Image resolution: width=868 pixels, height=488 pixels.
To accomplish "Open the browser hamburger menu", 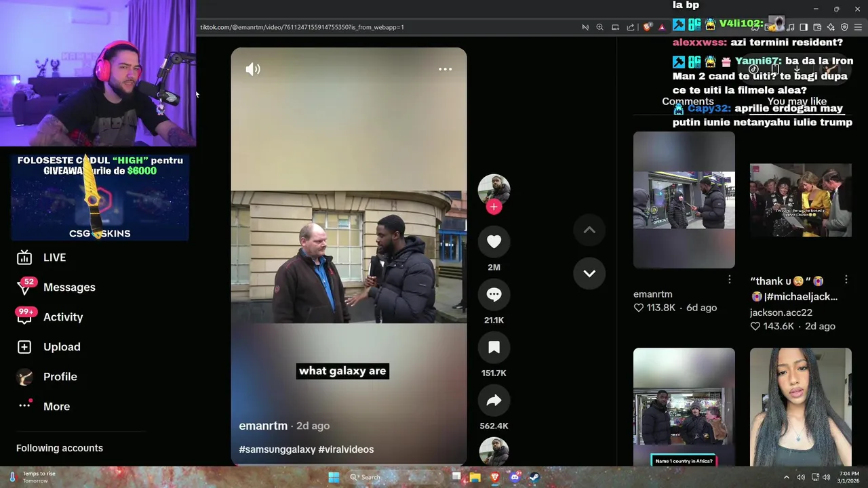I will pos(858,27).
